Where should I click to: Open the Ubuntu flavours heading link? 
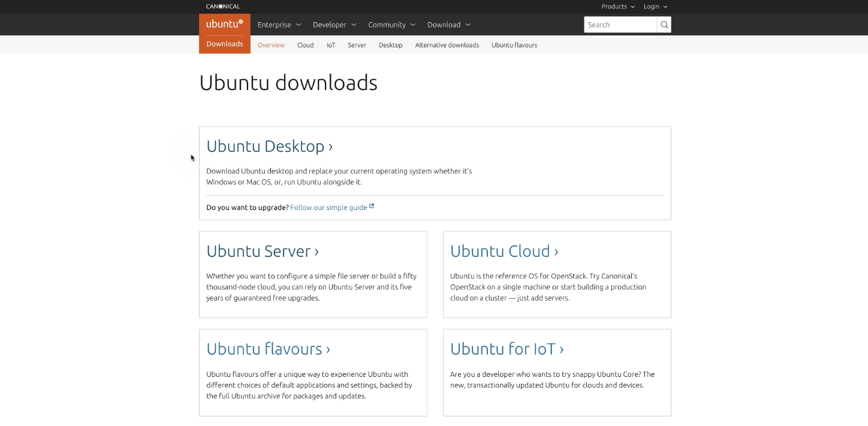click(268, 349)
